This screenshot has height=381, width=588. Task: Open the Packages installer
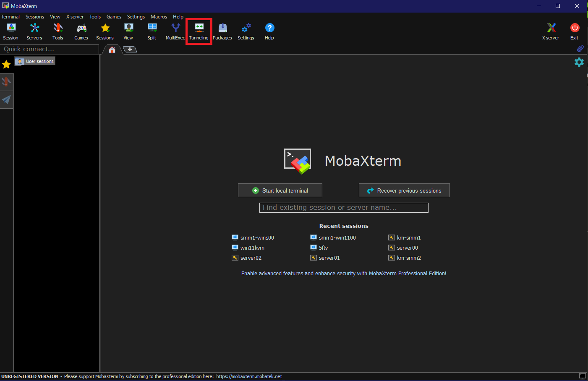coord(222,31)
